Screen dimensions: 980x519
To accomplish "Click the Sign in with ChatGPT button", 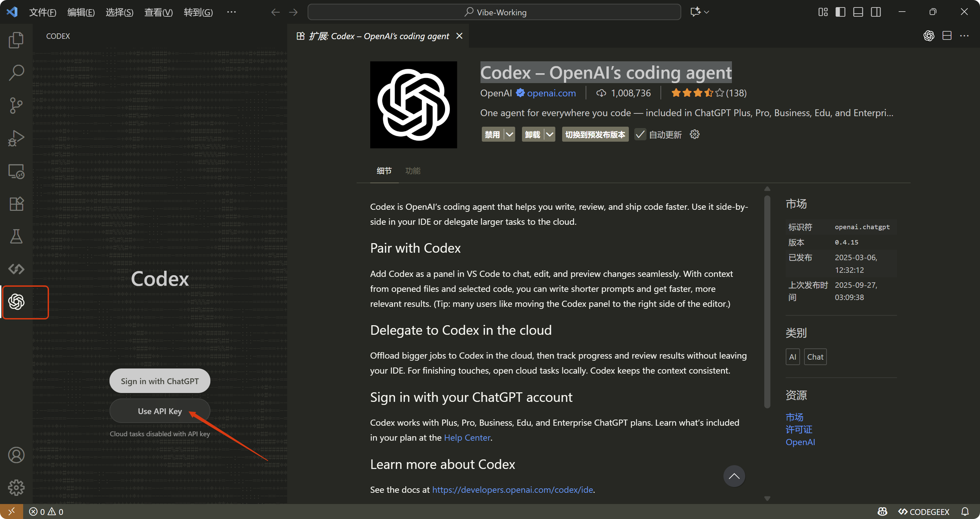I will [x=160, y=381].
